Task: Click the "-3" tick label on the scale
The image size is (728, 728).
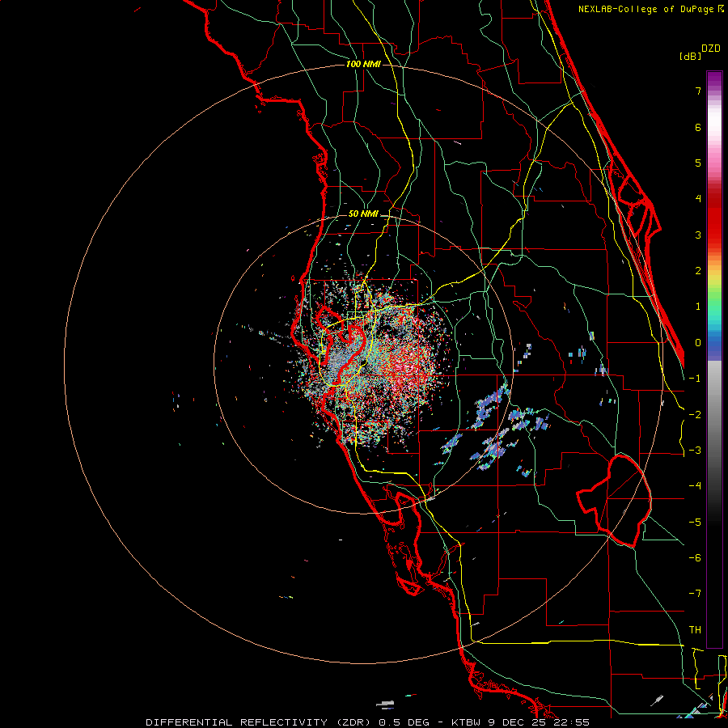Action: [695, 451]
